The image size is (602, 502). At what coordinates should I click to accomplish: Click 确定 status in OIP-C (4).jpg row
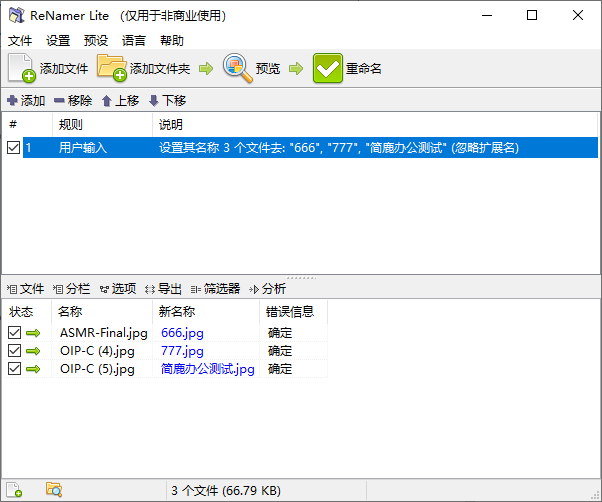[x=280, y=351]
